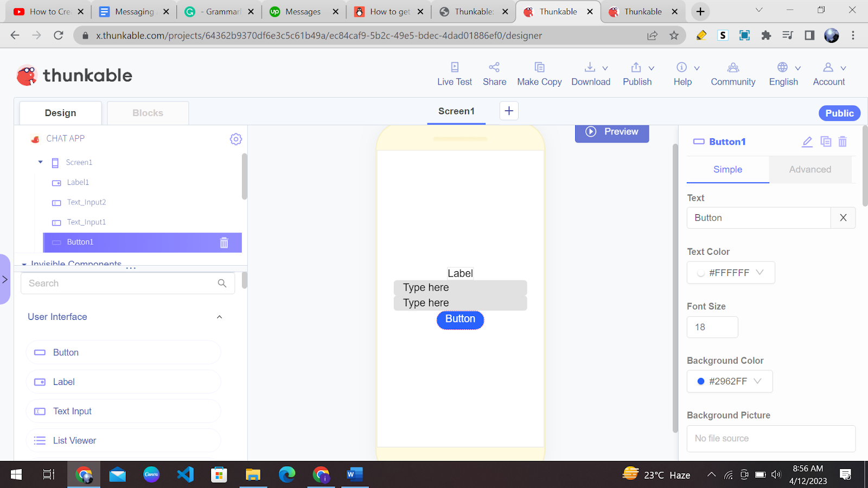The height and width of the screenshot is (488, 868).
Task: Open Windows Start menu
Action: click(x=16, y=475)
